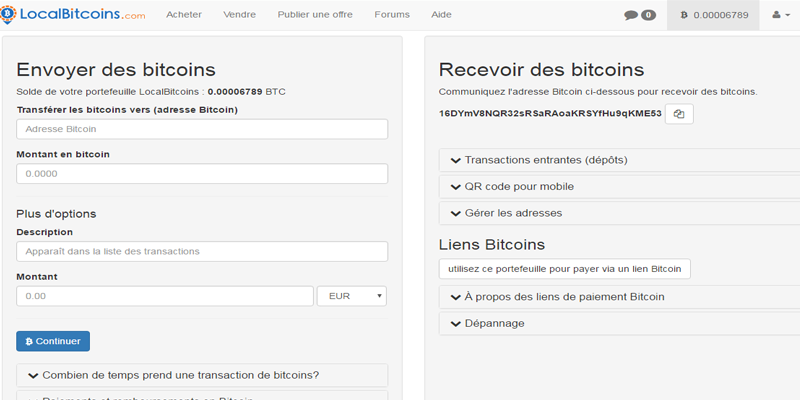The image size is (800, 400).
Task: Click the Recevoir des bitcoins heading
Action: tap(541, 69)
